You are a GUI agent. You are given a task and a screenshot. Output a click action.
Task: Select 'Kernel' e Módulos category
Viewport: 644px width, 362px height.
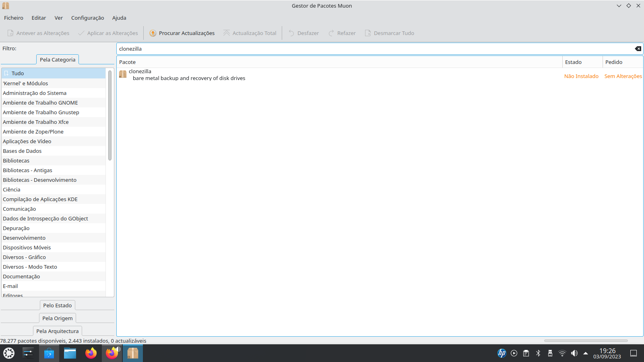coord(54,83)
